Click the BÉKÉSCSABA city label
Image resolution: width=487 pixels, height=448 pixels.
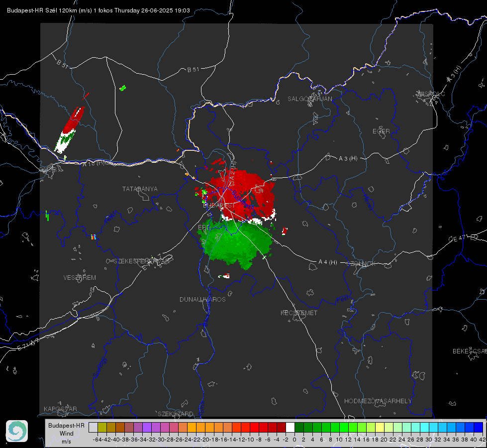[x=470, y=351]
